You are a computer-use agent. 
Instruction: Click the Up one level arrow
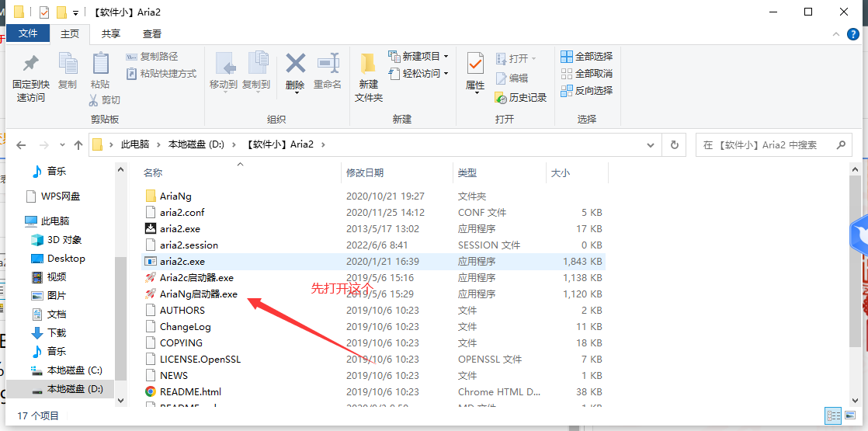tap(78, 145)
